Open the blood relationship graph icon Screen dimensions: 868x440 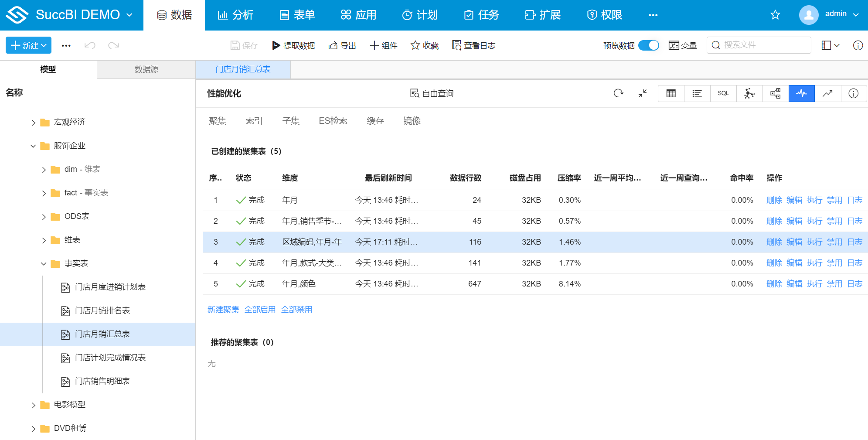click(x=749, y=93)
